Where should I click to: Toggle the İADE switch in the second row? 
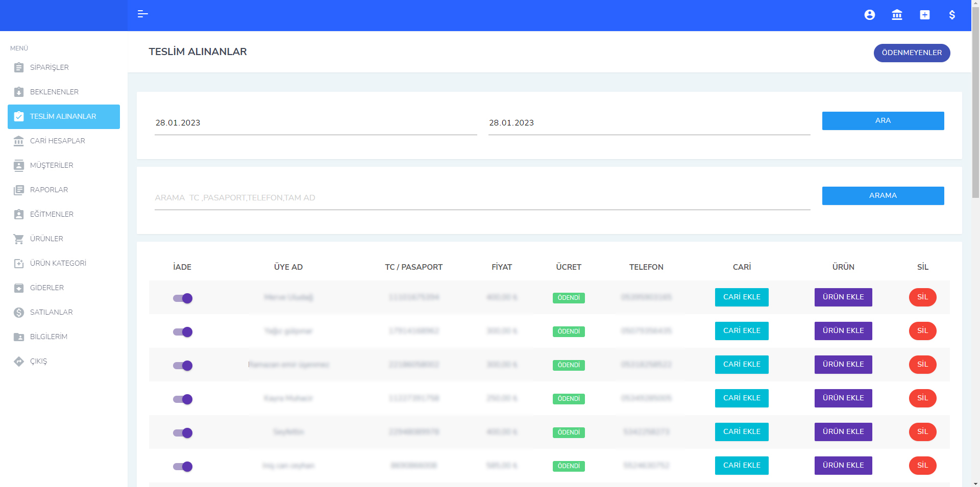[x=183, y=332]
